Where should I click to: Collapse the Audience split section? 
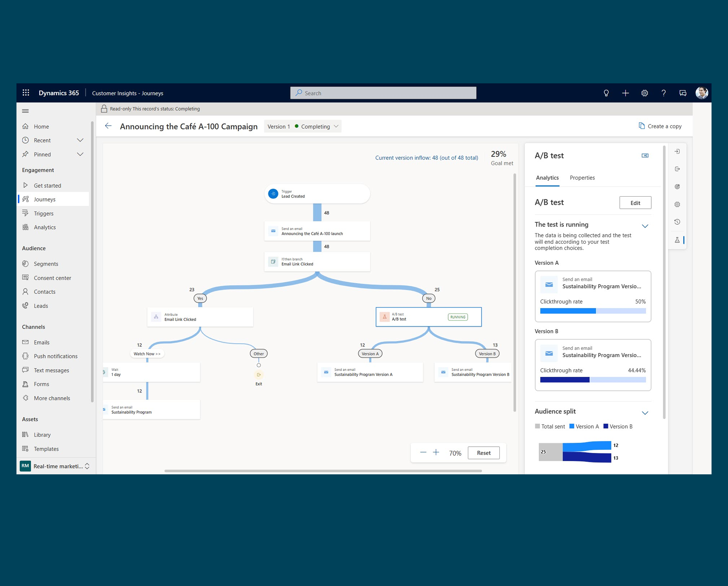pos(645,413)
